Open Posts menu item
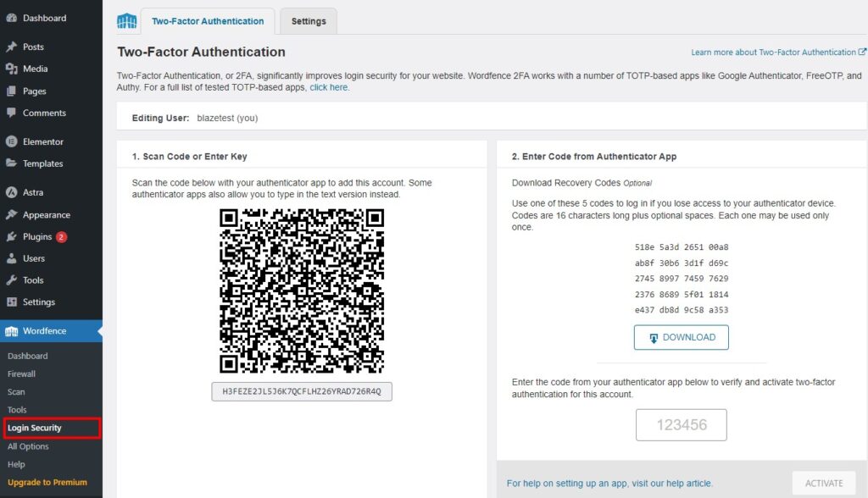Viewport: 868px width, 498px height. tap(33, 47)
